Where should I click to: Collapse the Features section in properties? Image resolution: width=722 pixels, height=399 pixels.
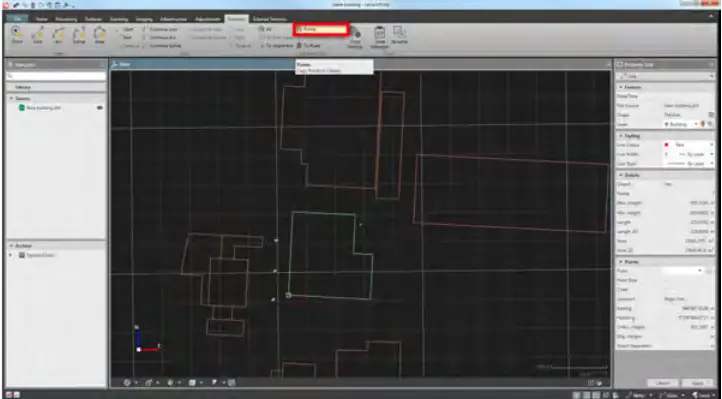[x=621, y=87]
